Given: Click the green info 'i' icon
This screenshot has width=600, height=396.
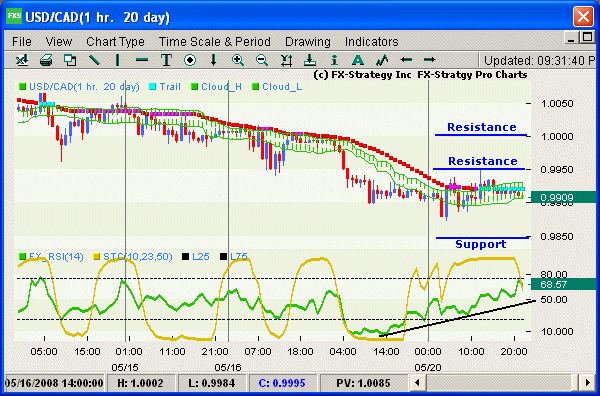Looking at the screenshot, I should [x=334, y=60].
